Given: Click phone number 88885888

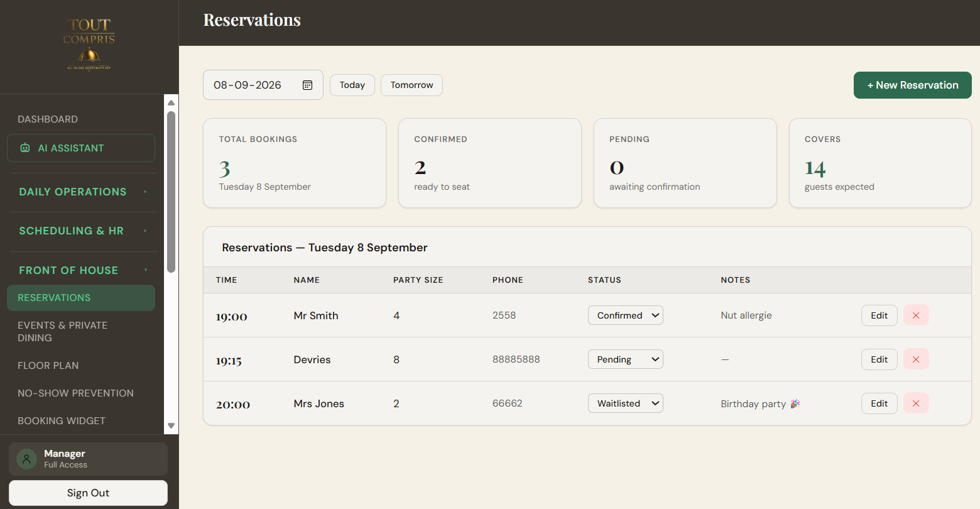Looking at the screenshot, I should tap(516, 359).
